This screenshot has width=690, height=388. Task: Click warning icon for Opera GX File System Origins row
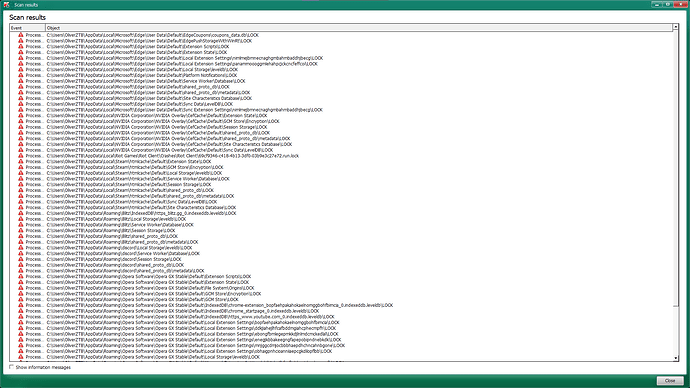pos(21,288)
